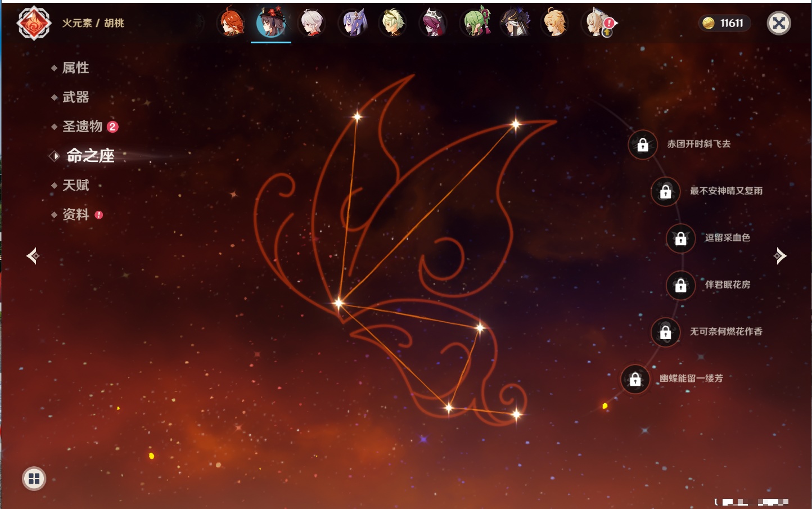The height and width of the screenshot is (509, 812).
Task: Select the highlighted Hu Tao avatar
Action: point(271,23)
